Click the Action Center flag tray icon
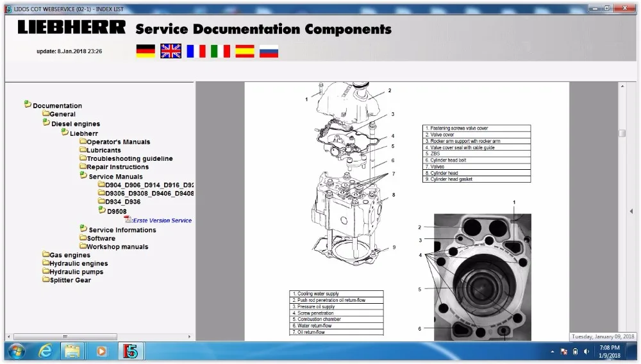641x364 pixels. pos(564,352)
